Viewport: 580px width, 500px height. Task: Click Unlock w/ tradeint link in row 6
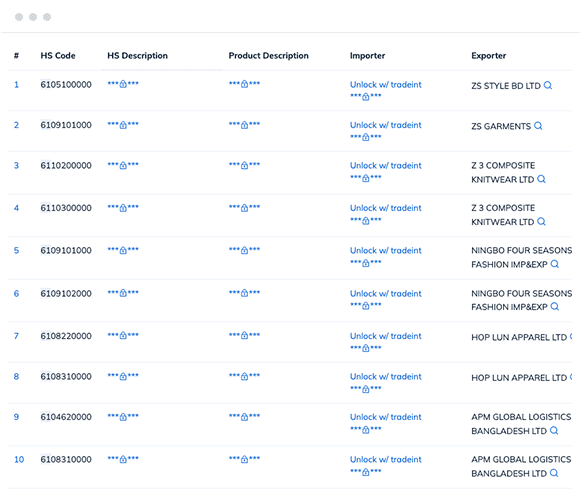tap(385, 294)
